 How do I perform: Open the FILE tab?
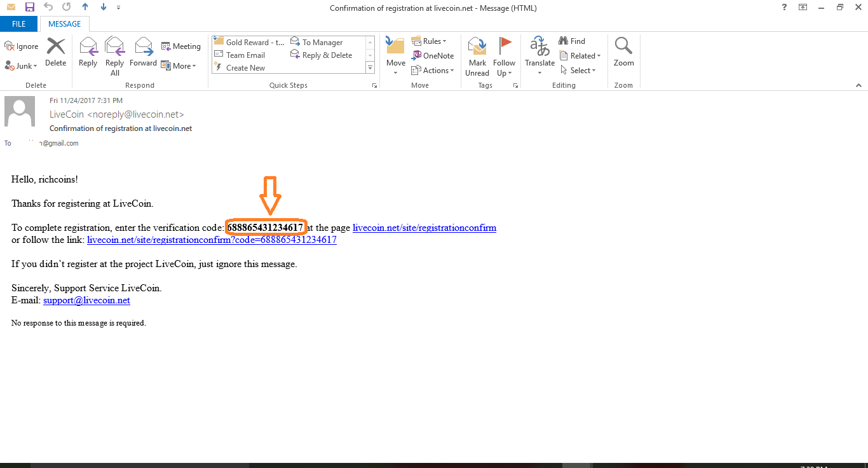(19, 24)
